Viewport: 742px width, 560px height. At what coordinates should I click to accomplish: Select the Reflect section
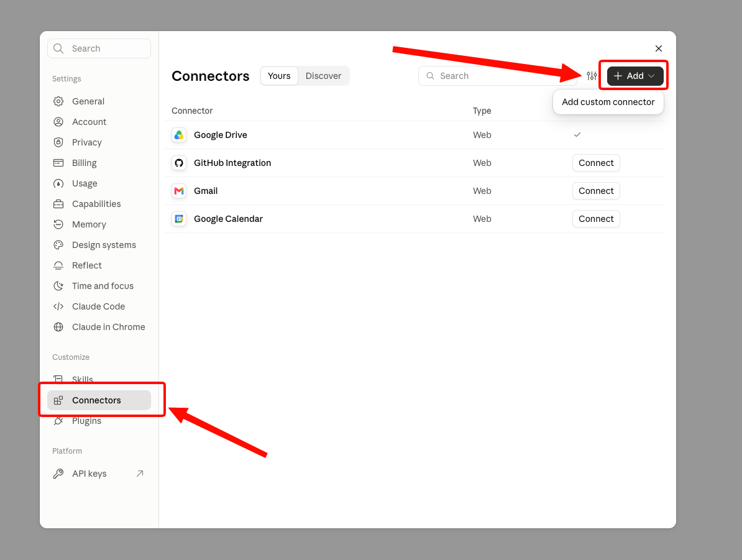point(99,265)
